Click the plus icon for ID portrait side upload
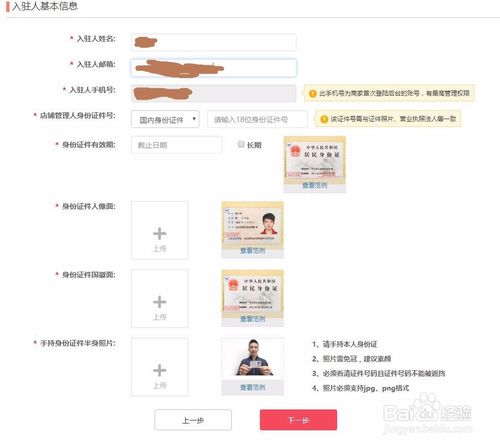The width and height of the screenshot is (500, 446). pyautogui.click(x=160, y=233)
